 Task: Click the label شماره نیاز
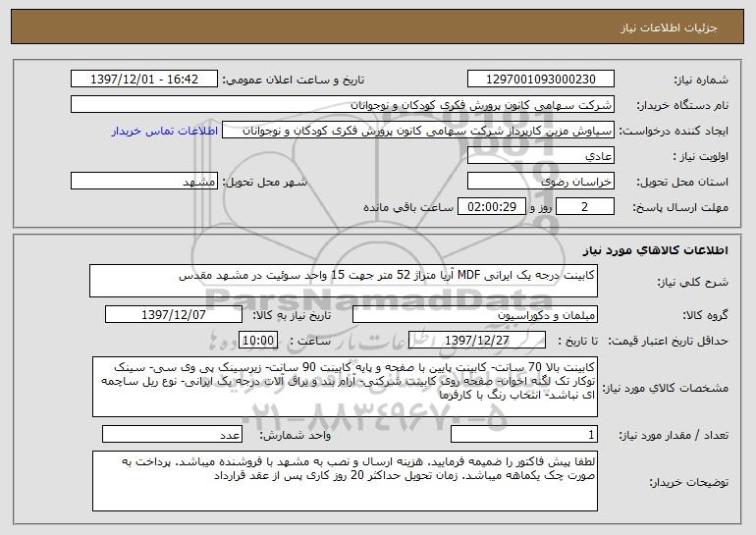(x=701, y=80)
